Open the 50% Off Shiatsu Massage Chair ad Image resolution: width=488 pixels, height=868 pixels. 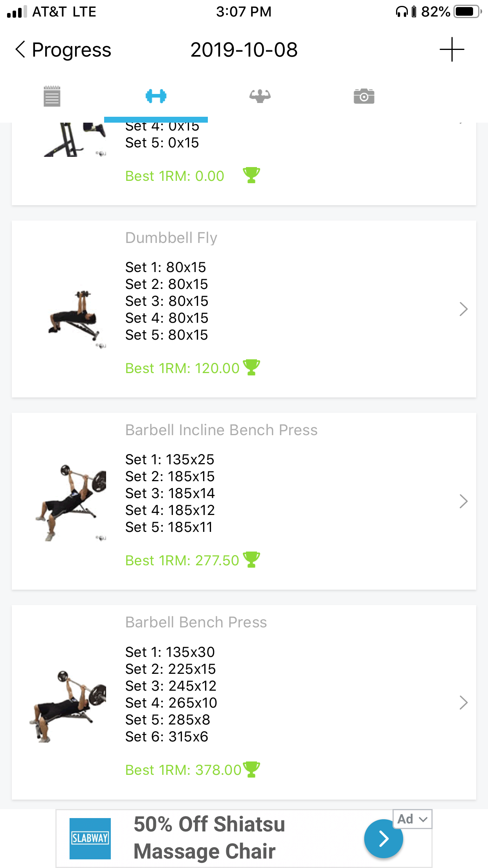click(x=209, y=838)
